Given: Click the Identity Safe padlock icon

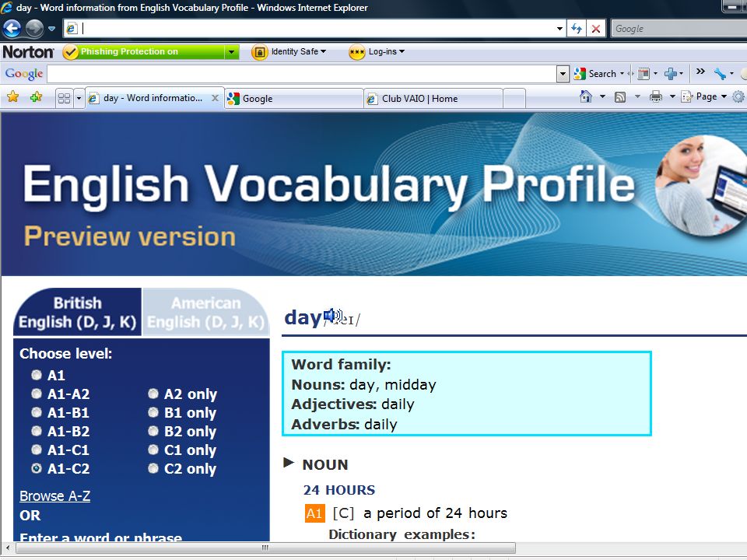Looking at the screenshot, I should [x=259, y=51].
